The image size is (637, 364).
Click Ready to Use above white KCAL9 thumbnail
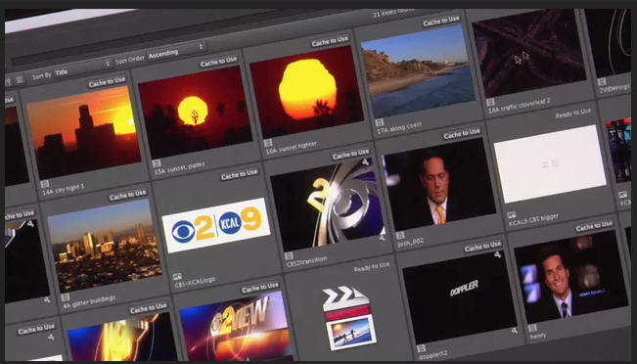(x=572, y=114)
